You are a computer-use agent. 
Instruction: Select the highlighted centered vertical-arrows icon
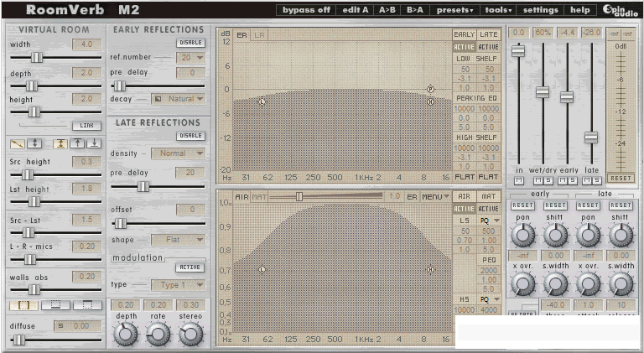60,143
